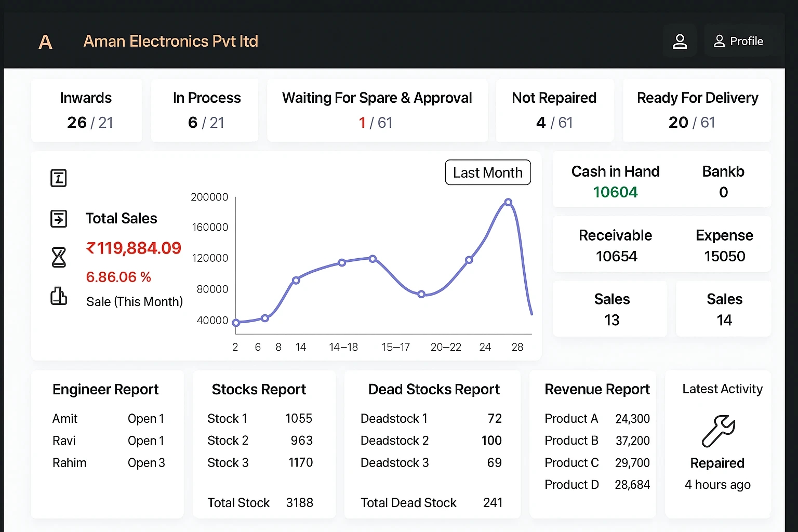
Task: Open the Sales 13 card
Action: click(610, 309)
